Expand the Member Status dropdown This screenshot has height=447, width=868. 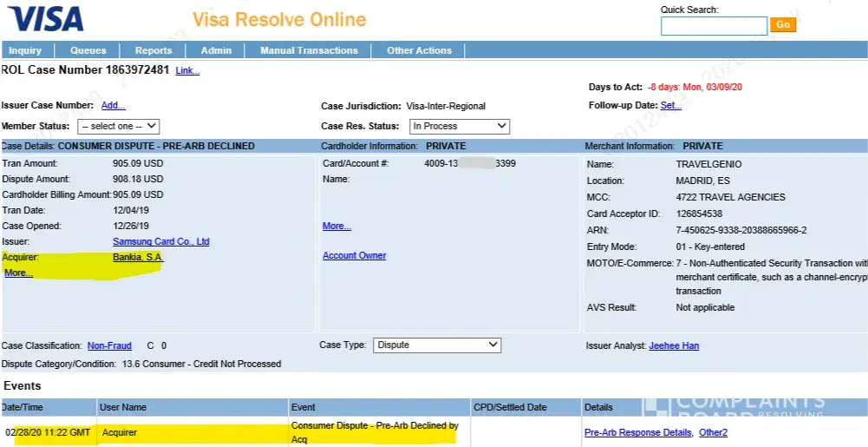tap(119, 127)
